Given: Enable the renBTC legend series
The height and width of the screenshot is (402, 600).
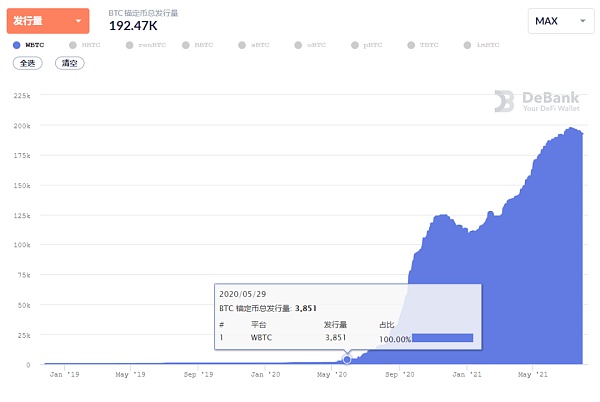Looking at the screenshot, I should tap(150, 45).
